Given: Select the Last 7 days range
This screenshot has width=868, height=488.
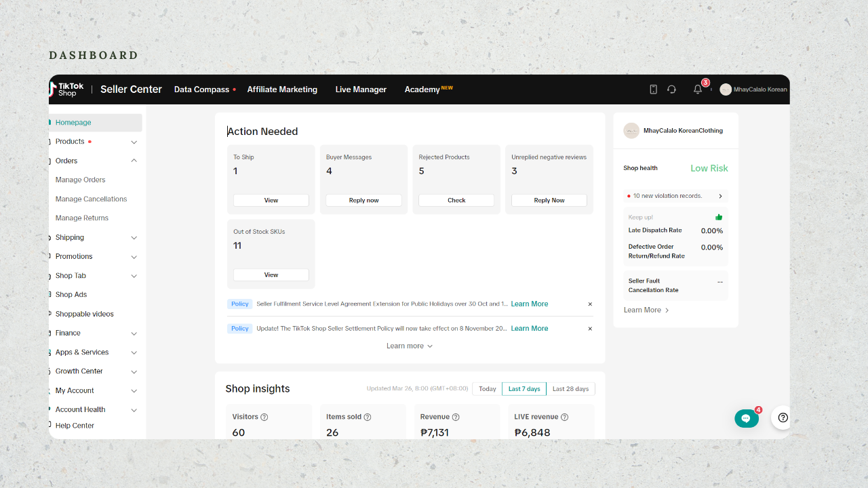Looking at the screenshot, I should (524, 389).
